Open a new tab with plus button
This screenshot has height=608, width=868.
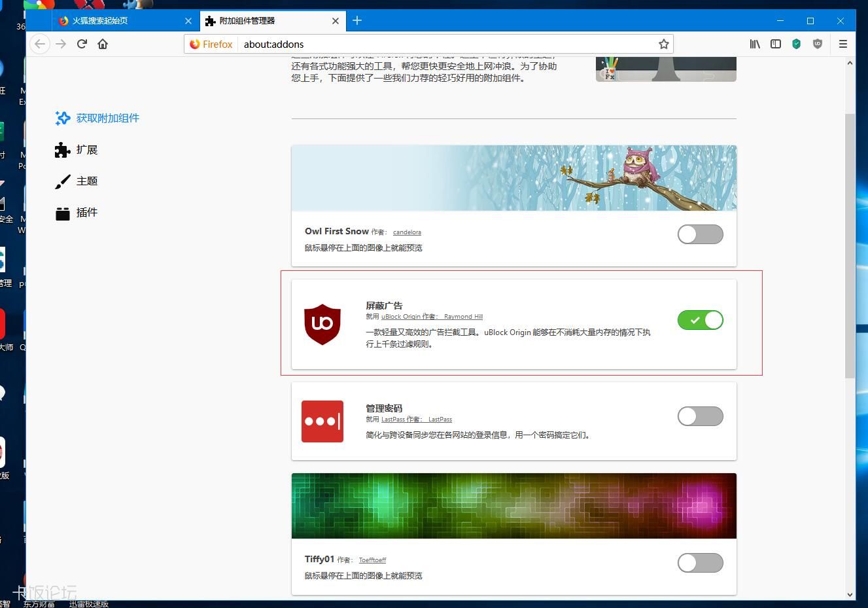click(x=357, y=20)
